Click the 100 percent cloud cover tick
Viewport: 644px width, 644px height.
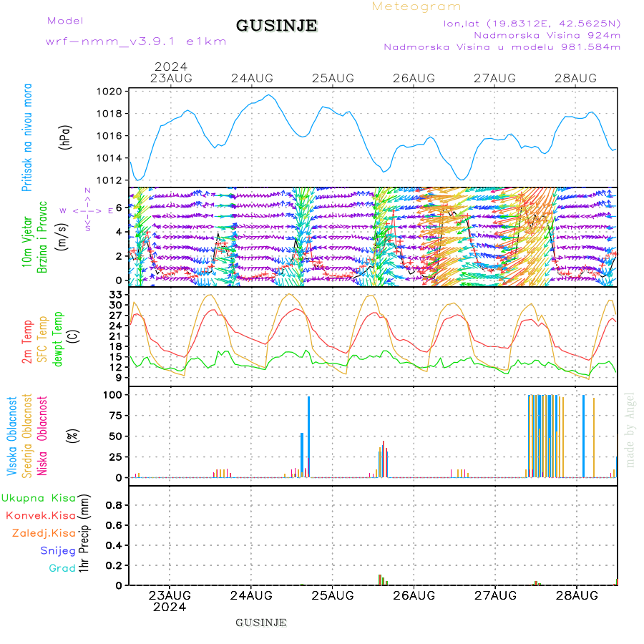tap(112, 395)
